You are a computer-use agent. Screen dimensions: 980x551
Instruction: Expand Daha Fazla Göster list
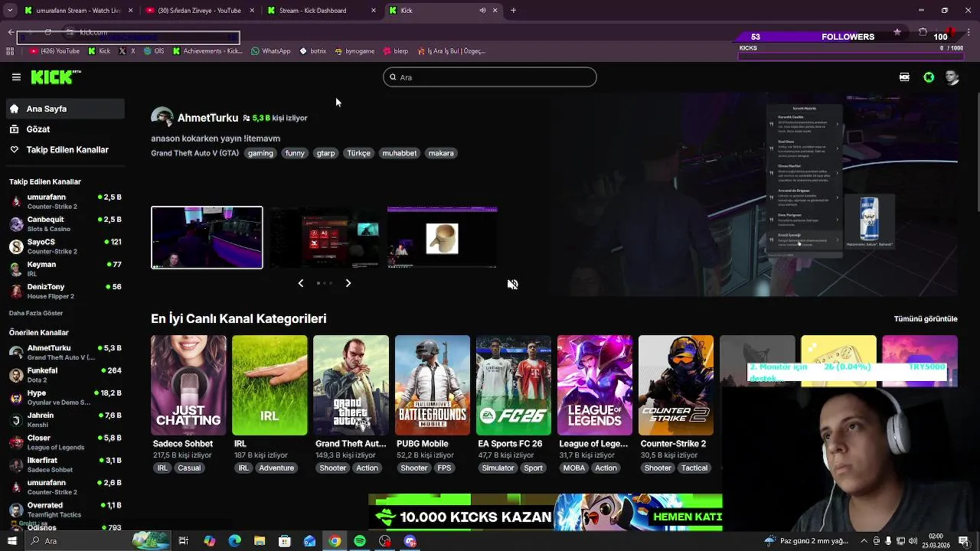pyautogui.click(x=36, y=313)
